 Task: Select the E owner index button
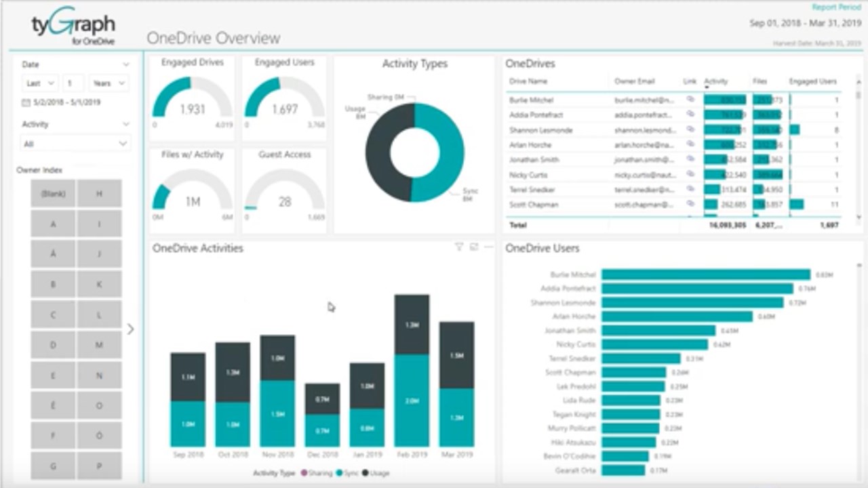(x=53, y=375)
